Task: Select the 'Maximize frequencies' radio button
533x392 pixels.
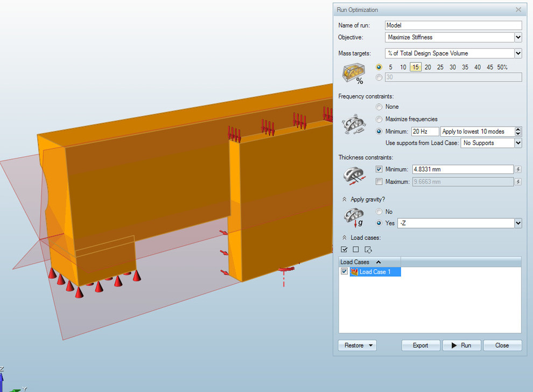Action: coord(379,119)
